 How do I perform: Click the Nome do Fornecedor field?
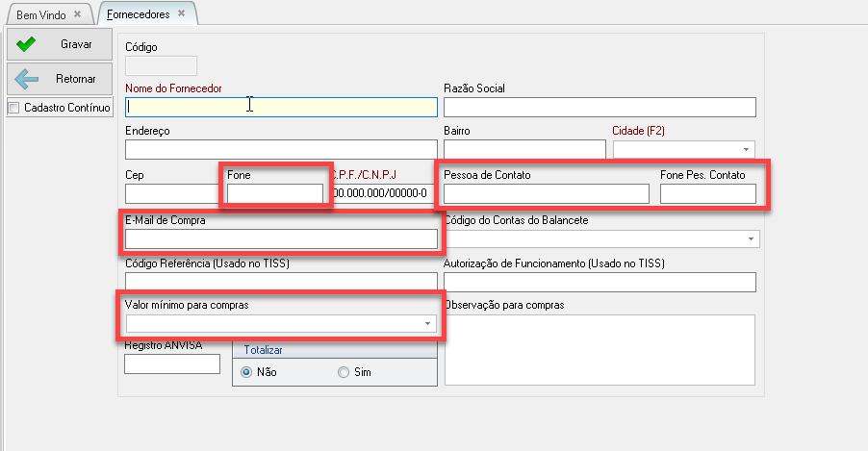(x=281, y=107)
